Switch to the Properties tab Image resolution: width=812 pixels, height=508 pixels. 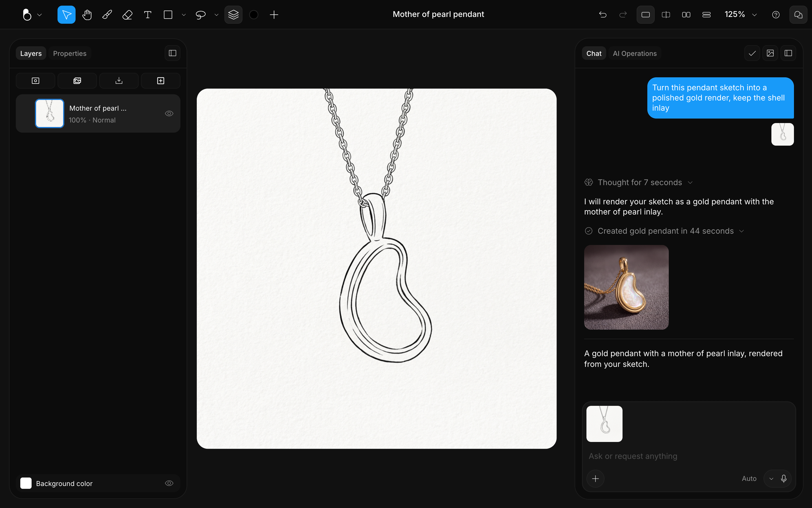pyautogui.click(x=70, y=53)
